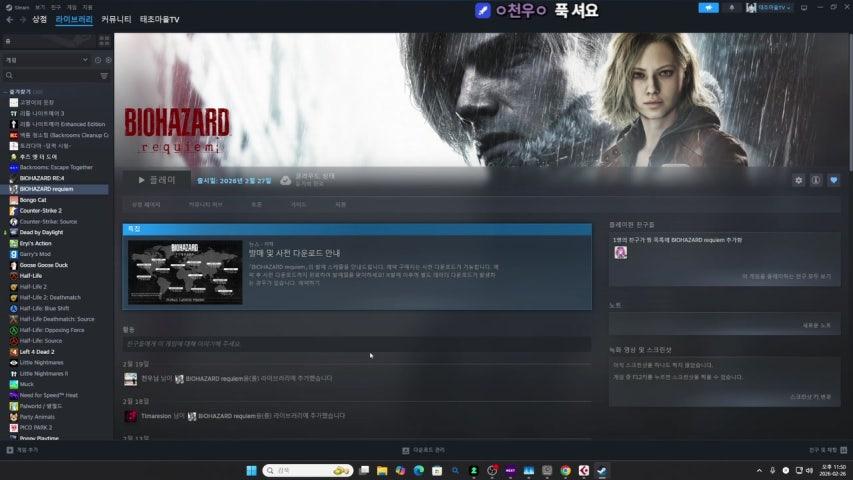Click the game info icon
This screenshot has height=480, width=853.
(816, 180)
